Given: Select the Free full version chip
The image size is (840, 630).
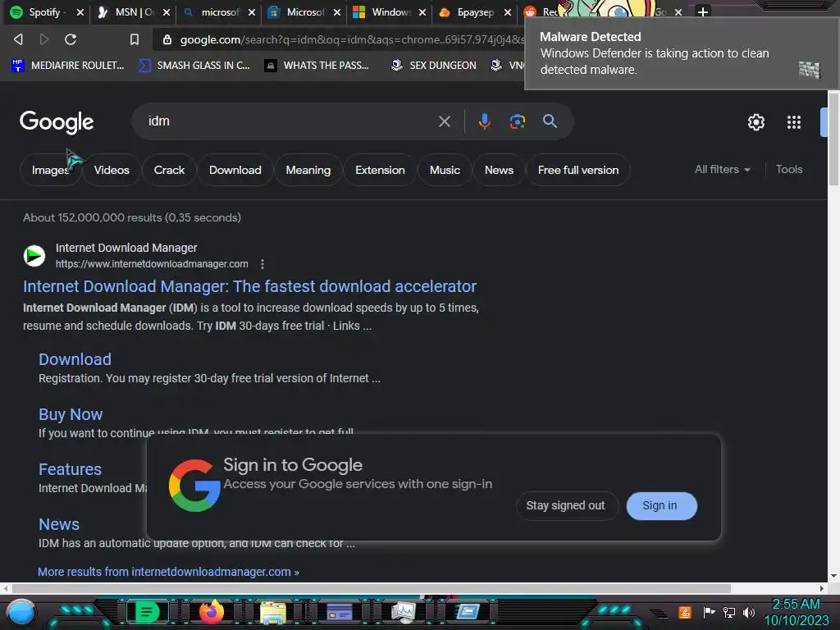Looking at the screenshot, I should [578, 170].
